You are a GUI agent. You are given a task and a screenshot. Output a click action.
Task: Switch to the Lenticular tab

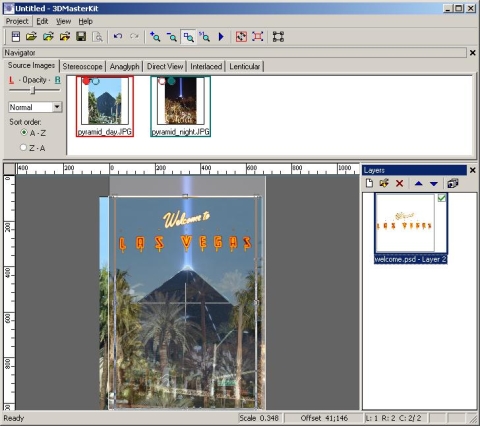pos(244,66)
